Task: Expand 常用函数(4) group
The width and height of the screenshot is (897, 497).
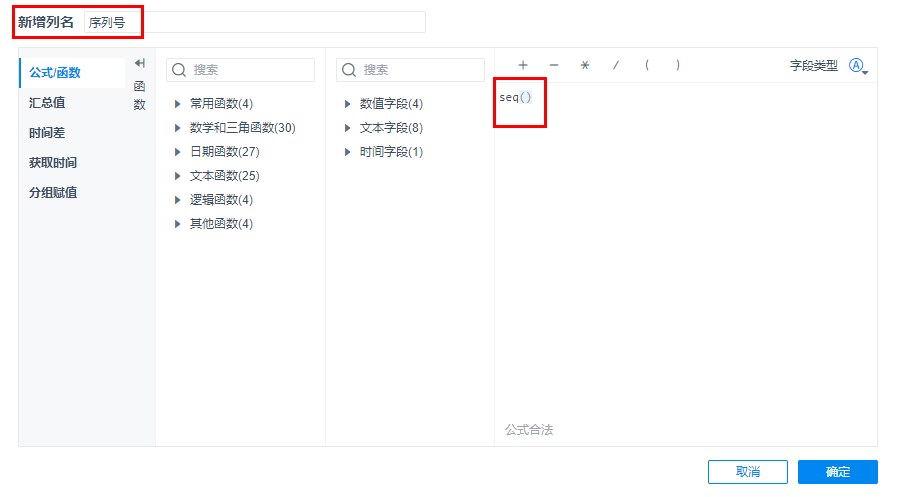Action: point(177,104)
